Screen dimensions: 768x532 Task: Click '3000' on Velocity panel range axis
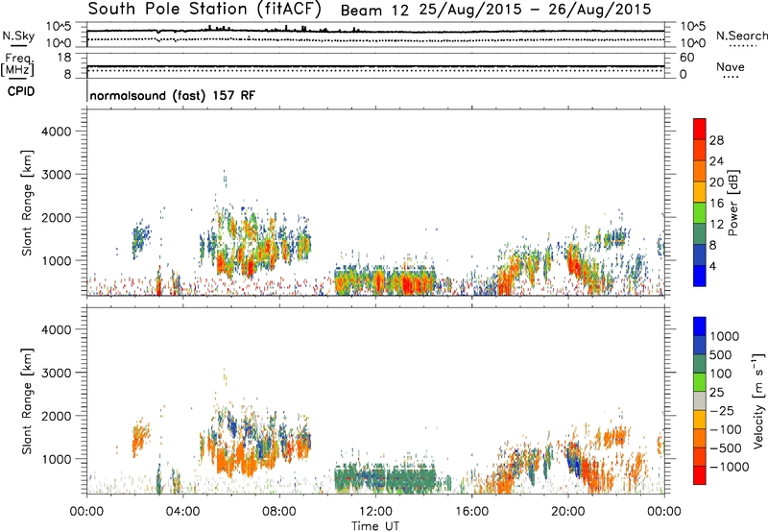pyautogui.click(x=57, y=373)
